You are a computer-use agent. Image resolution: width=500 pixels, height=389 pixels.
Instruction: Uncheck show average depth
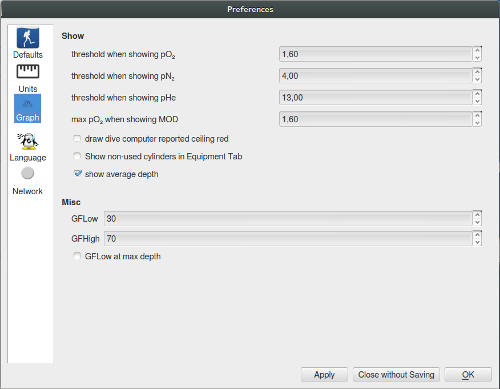77,173
